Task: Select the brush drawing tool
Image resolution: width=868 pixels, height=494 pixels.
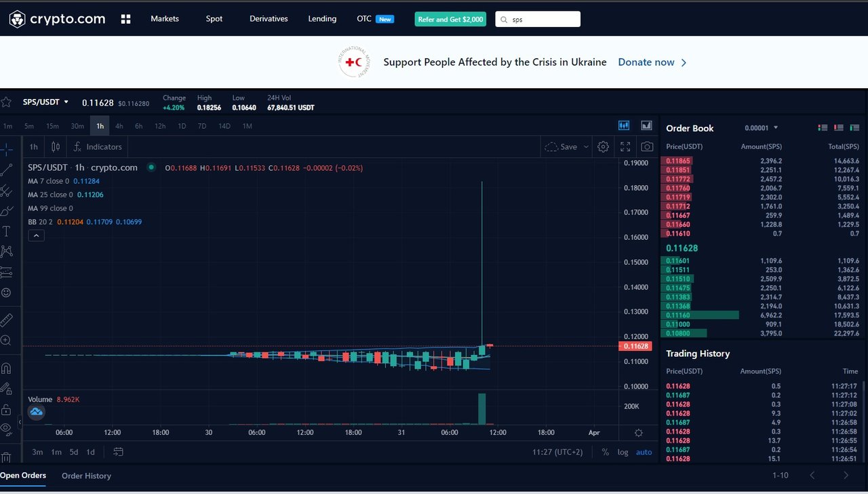Action: 6,211
